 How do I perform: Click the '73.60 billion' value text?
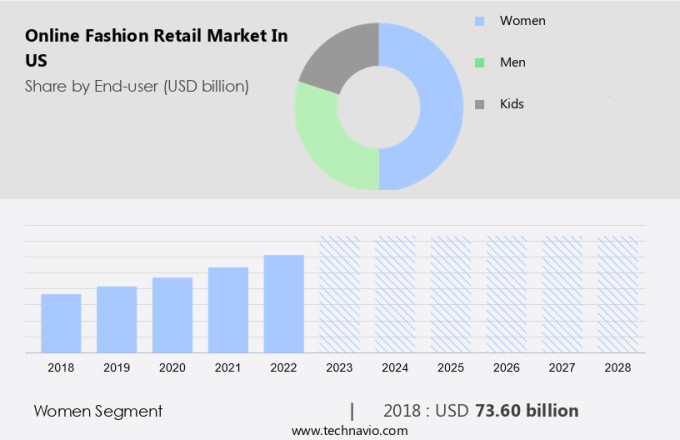527,411
